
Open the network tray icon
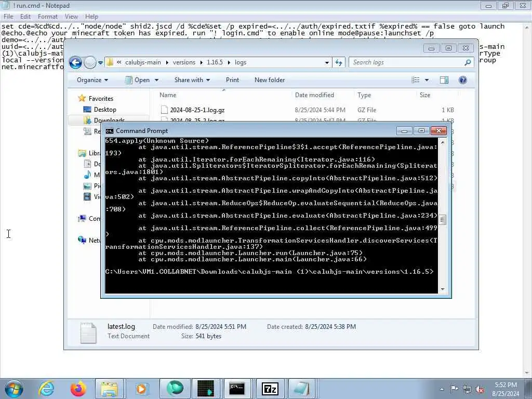tap(467, 390)
